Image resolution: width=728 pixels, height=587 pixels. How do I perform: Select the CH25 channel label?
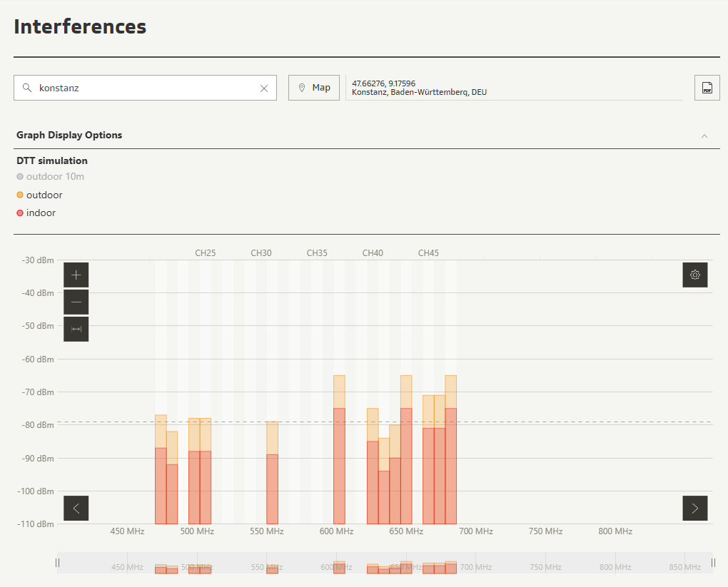click(x=206, y=253)
